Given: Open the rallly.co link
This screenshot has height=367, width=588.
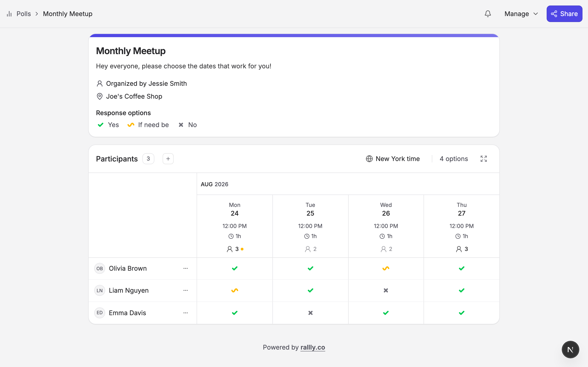Looking at the screenshot, I should point(313,347).
